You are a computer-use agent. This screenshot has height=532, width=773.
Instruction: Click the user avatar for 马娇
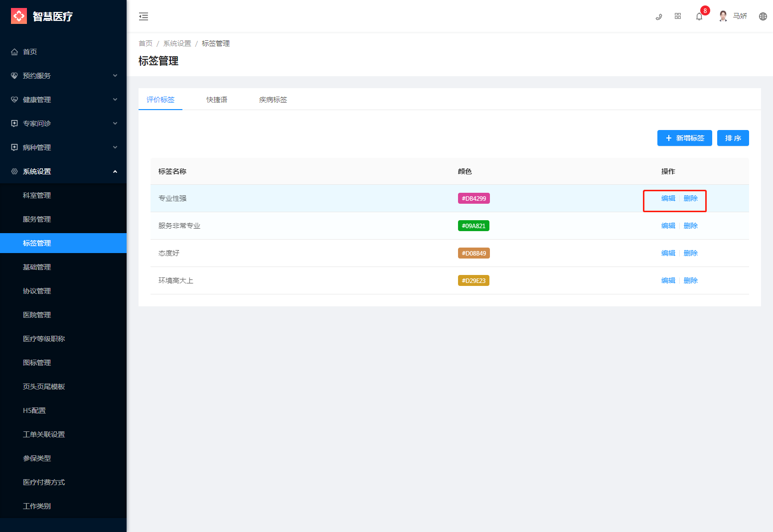723,16
